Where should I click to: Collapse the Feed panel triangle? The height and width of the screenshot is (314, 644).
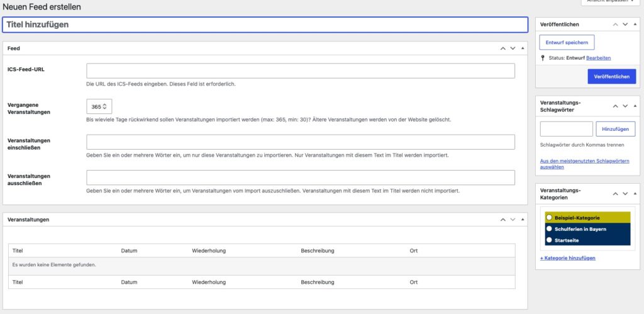click(523, 48)
